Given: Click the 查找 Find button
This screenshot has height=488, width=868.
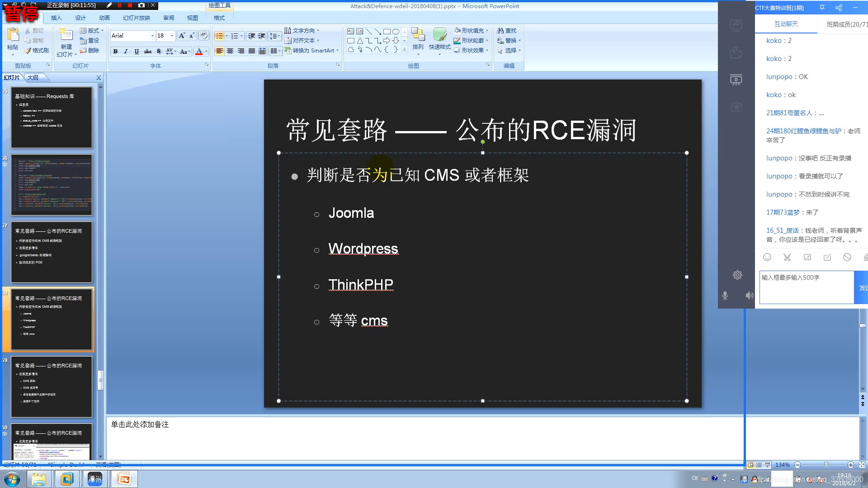Looking at the screenshot, I should 507,31.
